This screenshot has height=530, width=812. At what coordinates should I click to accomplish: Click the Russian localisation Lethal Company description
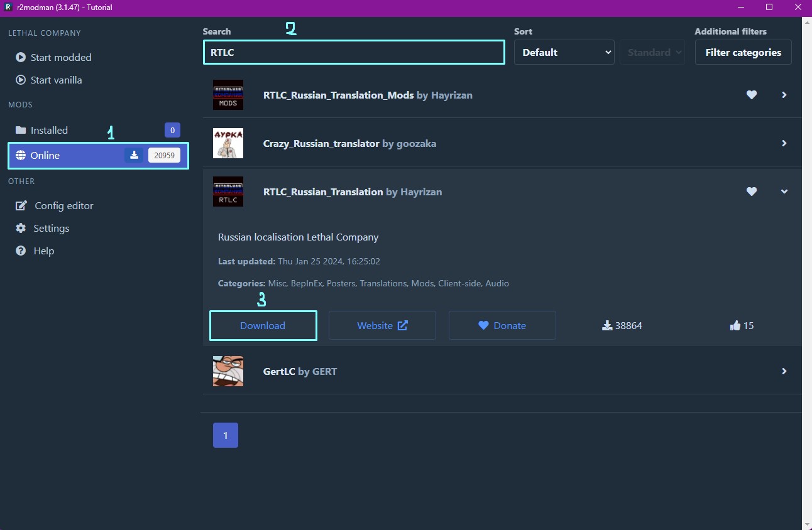pyautogui.click(x=299, y=237)
